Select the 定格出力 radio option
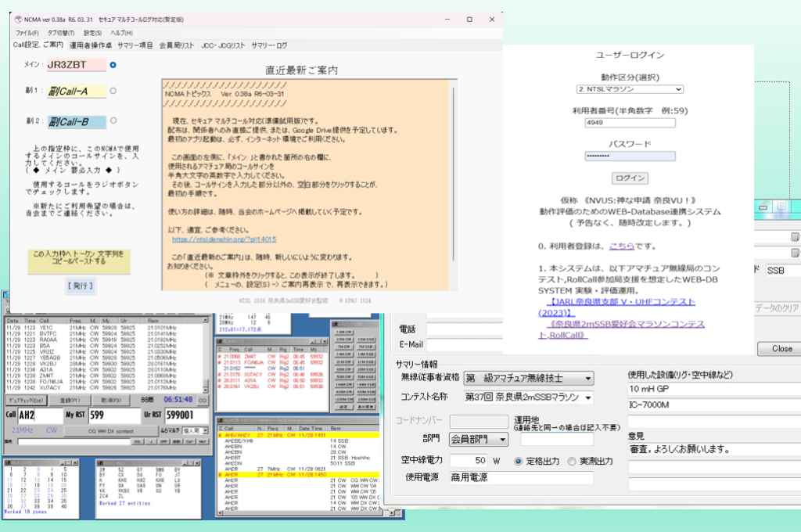The image size is (801, 532). 518,461
